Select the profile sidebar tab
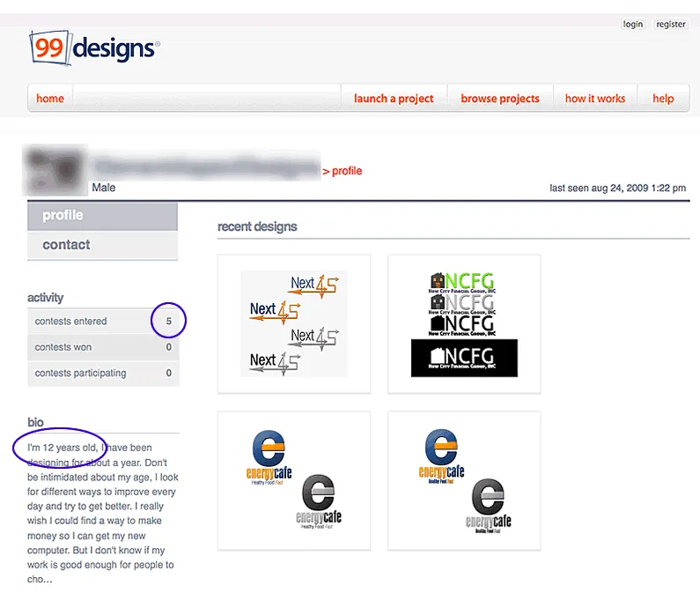This screenshot has width=700, height=608. (103, 216)
